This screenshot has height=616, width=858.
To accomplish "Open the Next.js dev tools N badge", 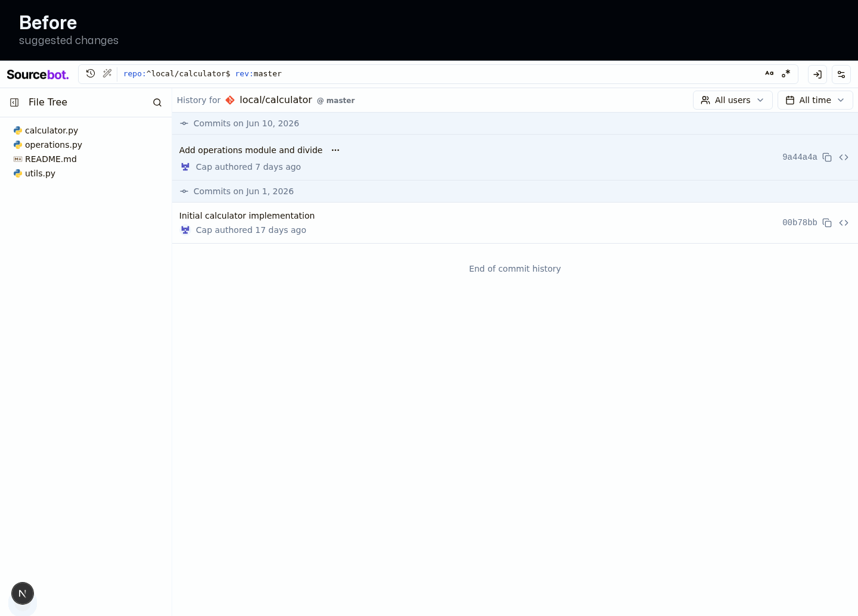I will click(x=23, y=593).
